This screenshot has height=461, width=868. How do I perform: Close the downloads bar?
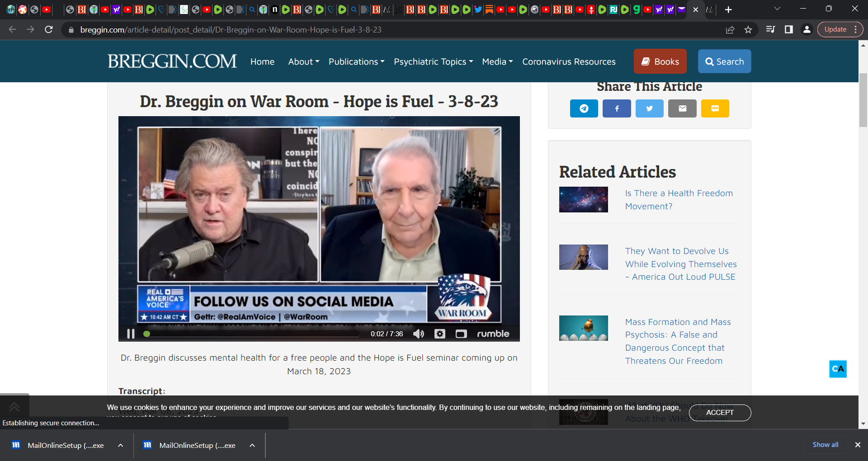tap(858, 445)
